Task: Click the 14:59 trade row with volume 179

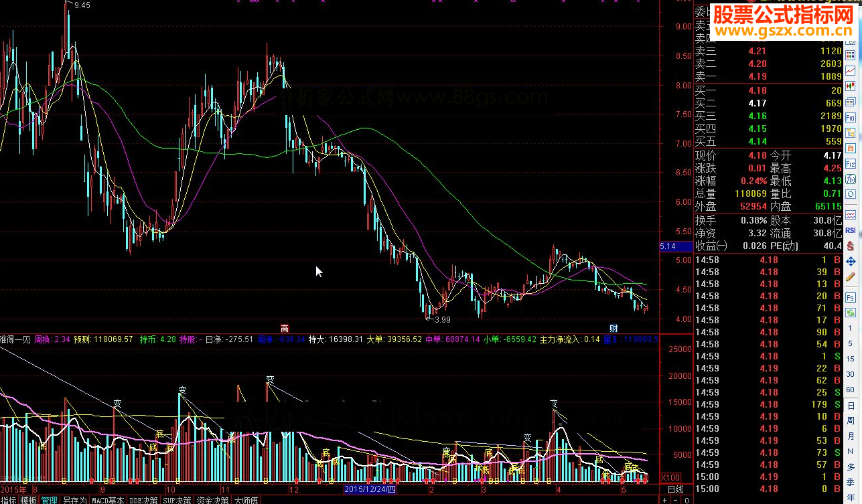Action: click(769, 404)
